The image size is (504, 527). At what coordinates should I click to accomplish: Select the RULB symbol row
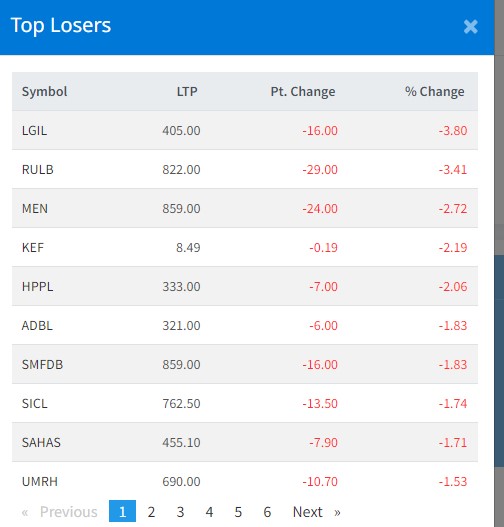(x=245, y=169)
